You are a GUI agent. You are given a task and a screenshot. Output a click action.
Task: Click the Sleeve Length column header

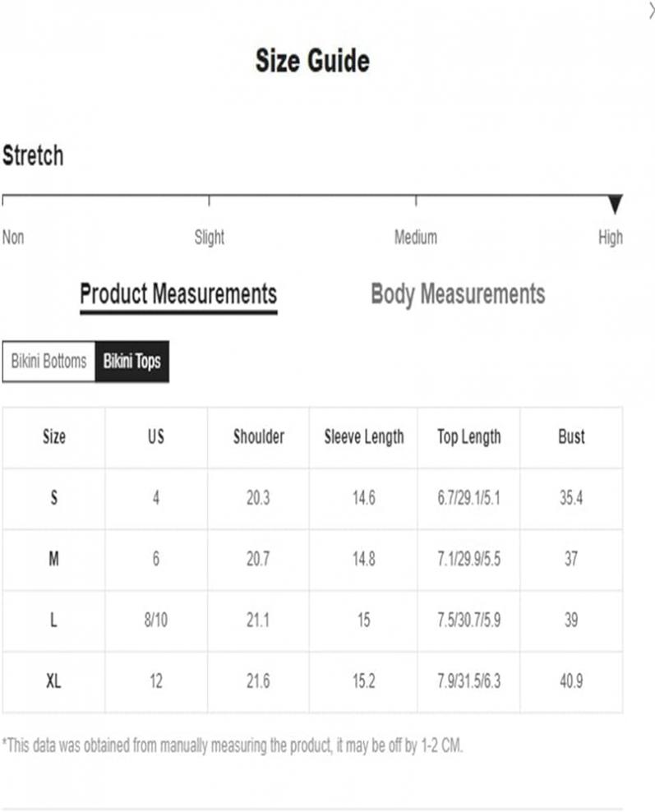click(363, 437)
